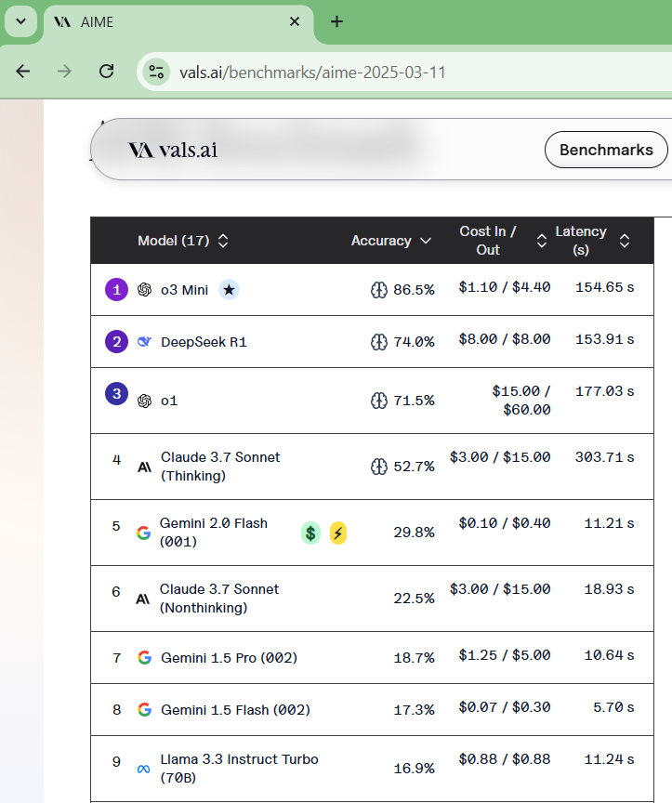Click the OpenAI logo beside o3 Mini
The width and height of the screenshot is (672, 803).
pyautogui.click(x=144, y=290)
